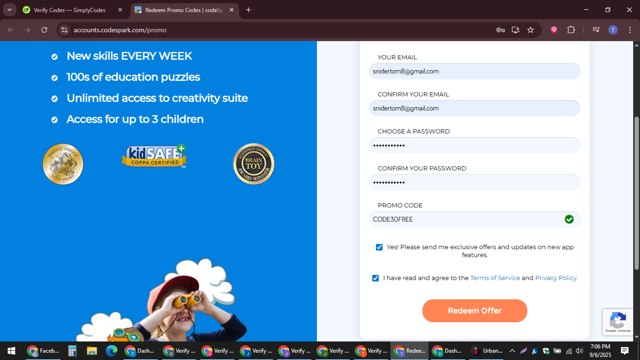The image size is (640, 360).
Task: Expand hidden system tray icons chevron
Action: (x=512, y=351)
